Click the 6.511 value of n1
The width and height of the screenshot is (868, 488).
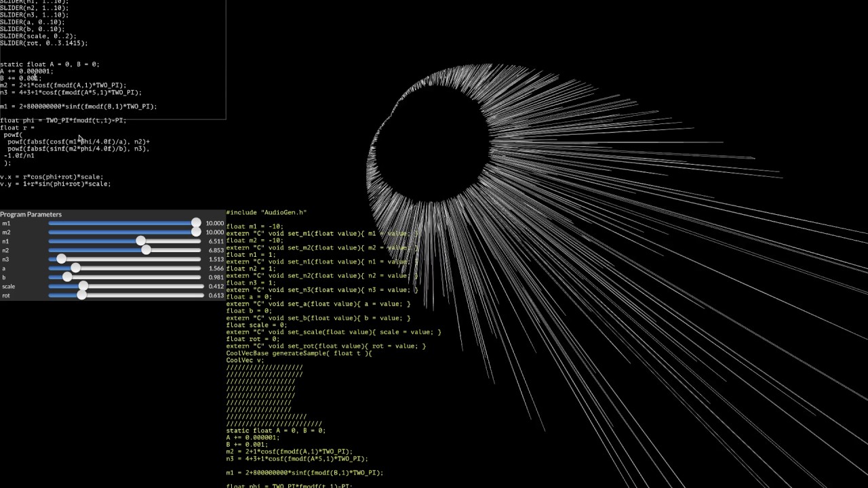tap(216, 241)
